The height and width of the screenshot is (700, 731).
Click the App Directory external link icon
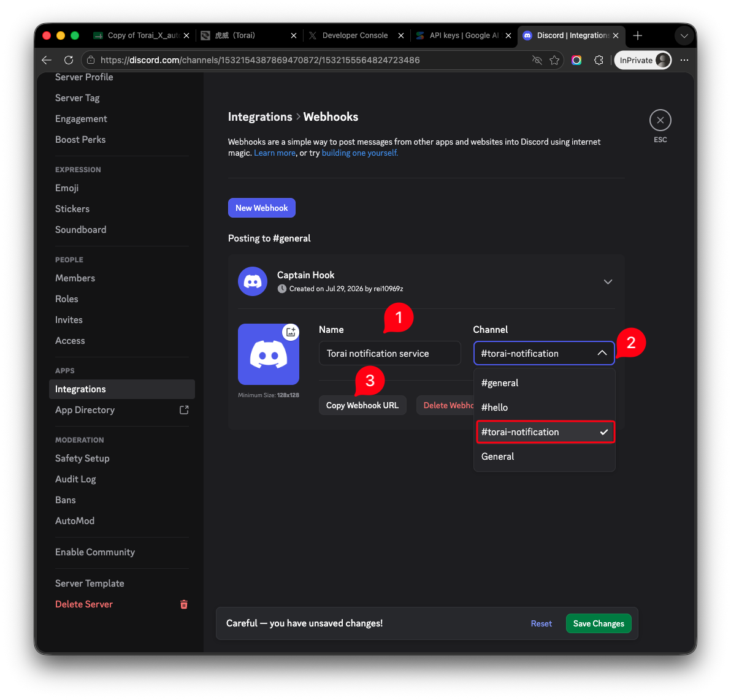(x=184, y=410)
